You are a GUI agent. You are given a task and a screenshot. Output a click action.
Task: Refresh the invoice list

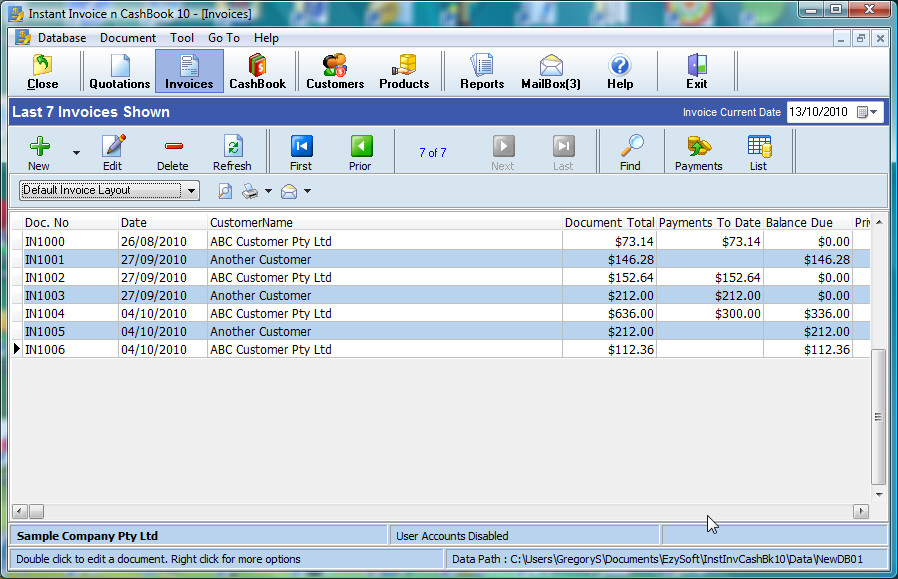tap(233, 152)
